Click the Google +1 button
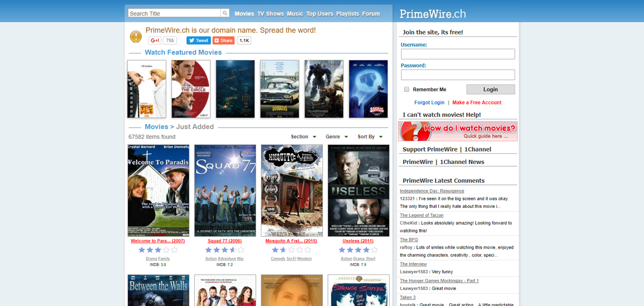This screenshot has width=644, height=306. click(155, 40)
